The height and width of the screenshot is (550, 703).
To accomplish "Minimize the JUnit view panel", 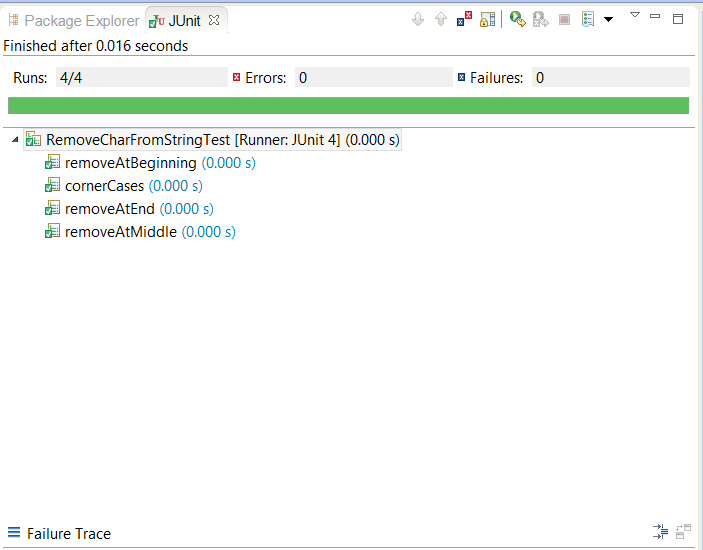I will (x=655, y=16).
